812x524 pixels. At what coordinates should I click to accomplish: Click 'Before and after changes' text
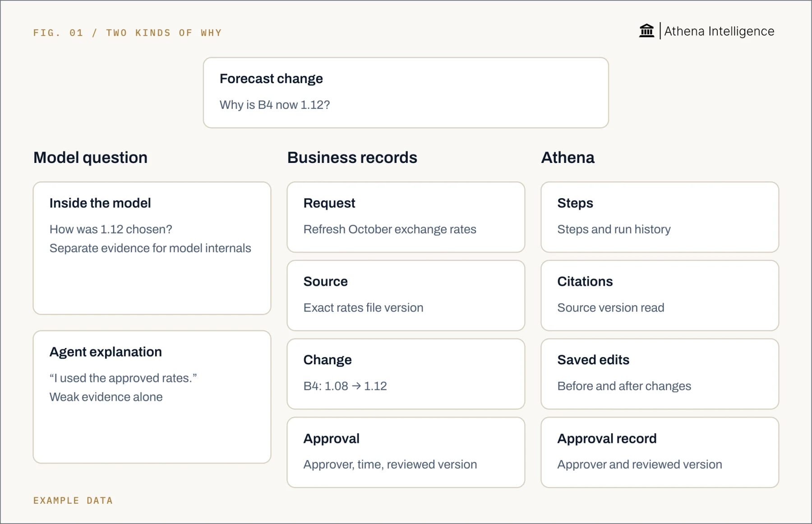[x=624, y=386]
